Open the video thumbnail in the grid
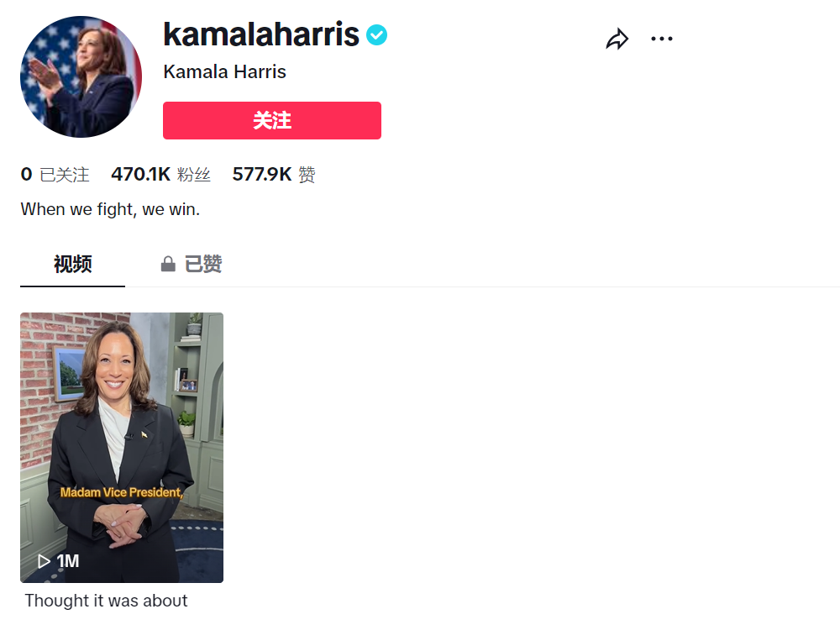Viewport: 840px width, 625px height. pyautogui.click(x=122, y=420)
